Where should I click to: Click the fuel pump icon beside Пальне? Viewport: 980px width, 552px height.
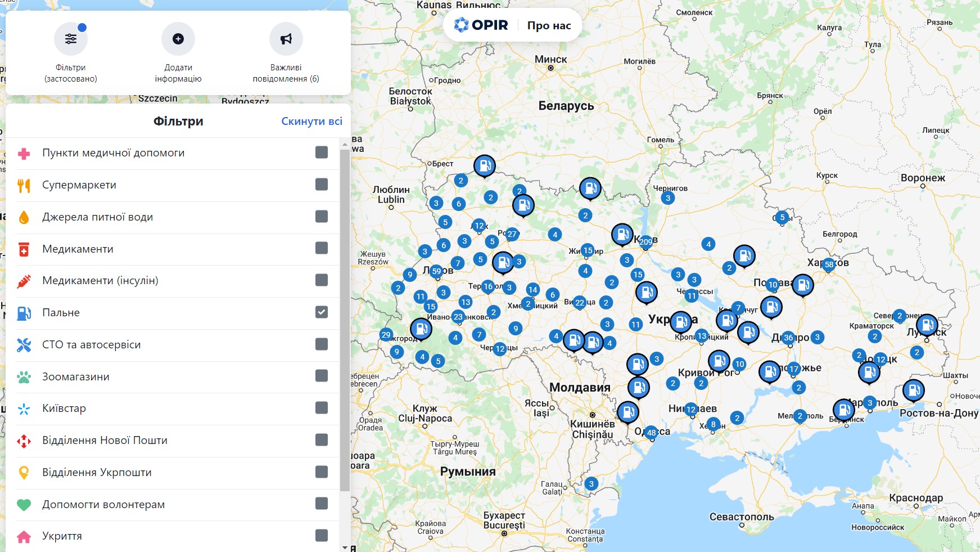pos(24,313)
